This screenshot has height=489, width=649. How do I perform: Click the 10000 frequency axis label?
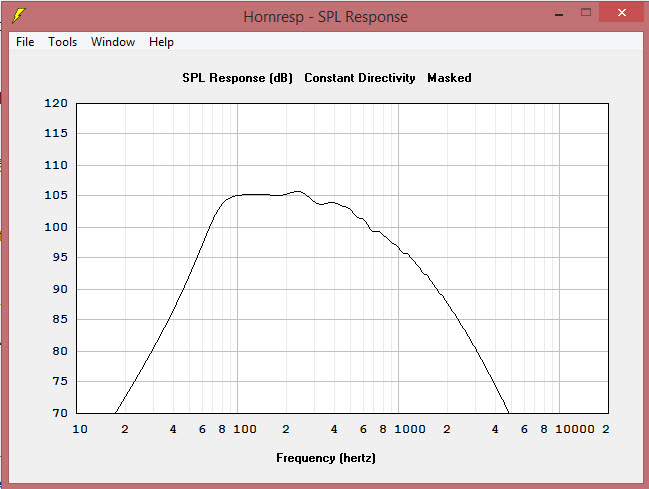point(574,429)
